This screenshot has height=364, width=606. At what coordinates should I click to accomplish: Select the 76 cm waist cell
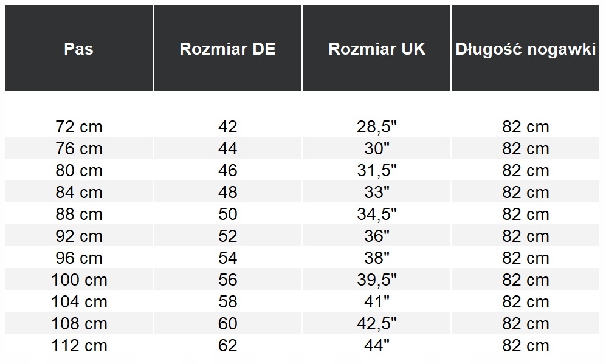click(79, 149)
